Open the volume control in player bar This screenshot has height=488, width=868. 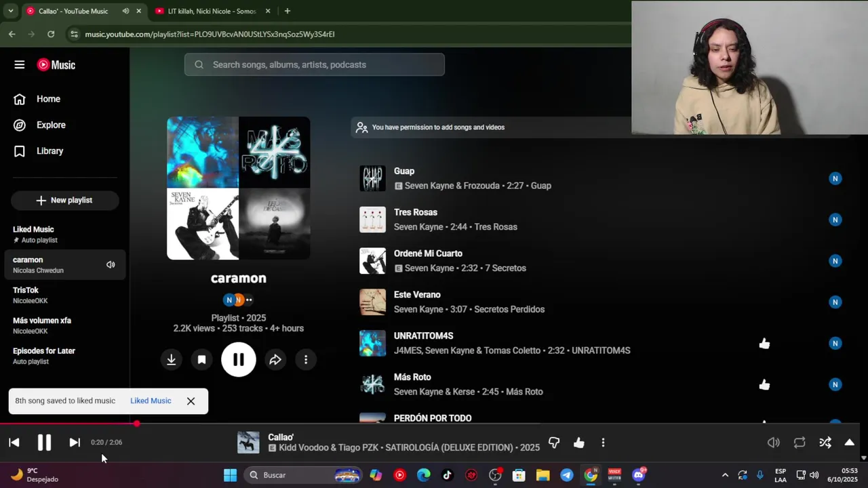click(x=774, y=443)
